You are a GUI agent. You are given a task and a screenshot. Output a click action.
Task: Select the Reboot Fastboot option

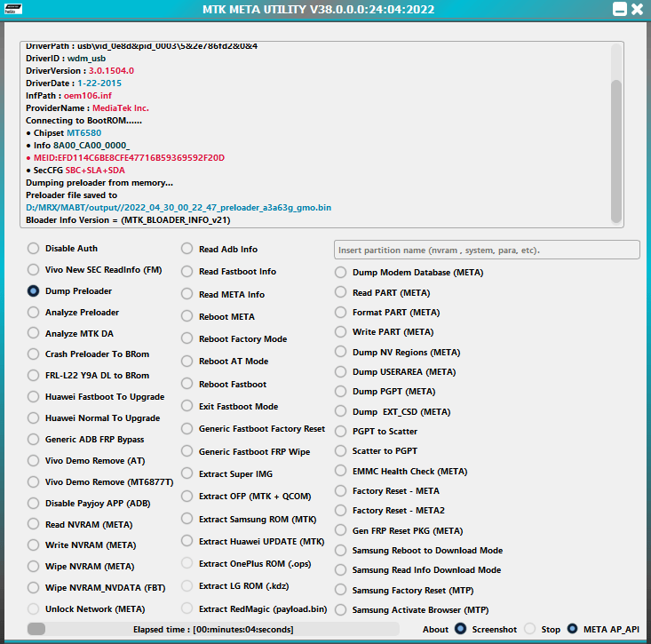point(187,385)
